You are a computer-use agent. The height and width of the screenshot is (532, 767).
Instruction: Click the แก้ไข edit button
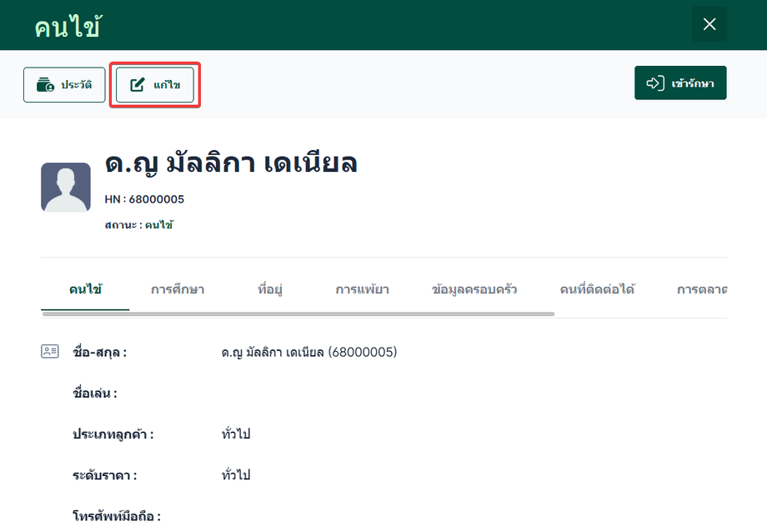pyautogui.click(x=155, y=85)
